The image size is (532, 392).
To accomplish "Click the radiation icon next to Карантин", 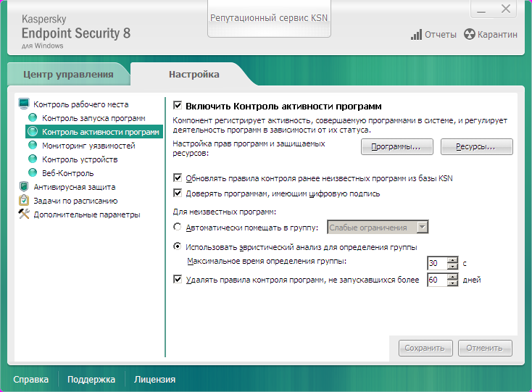I will [470, 34].
